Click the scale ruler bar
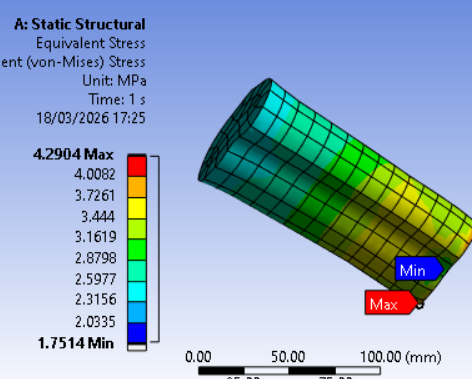 [289, 370]
